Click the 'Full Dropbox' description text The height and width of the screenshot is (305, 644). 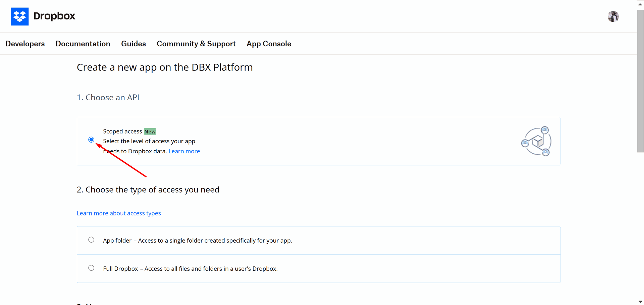[190, 269]
